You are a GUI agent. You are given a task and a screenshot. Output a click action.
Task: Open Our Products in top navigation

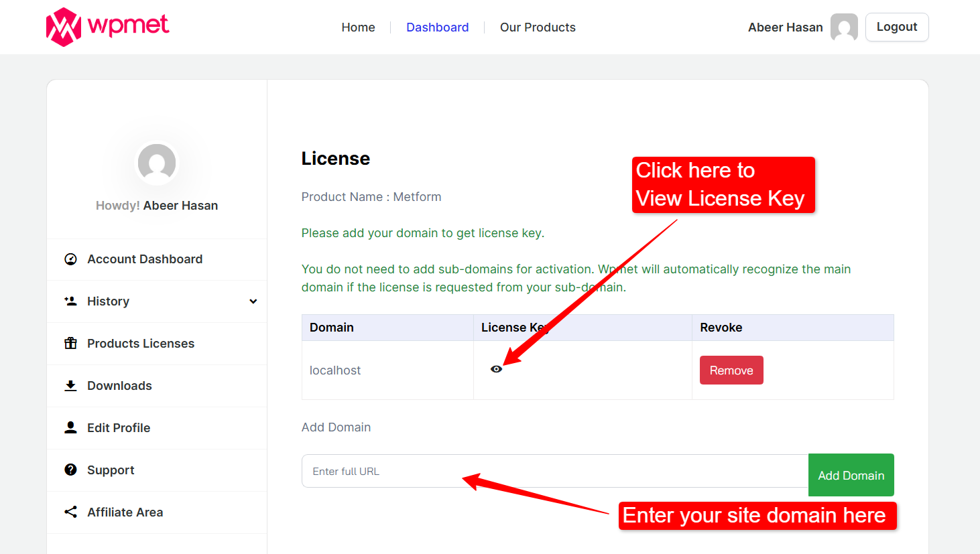538,27
